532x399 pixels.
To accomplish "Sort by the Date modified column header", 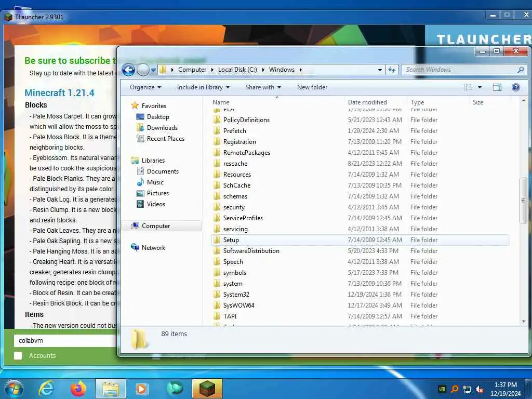I will click(367, 102).
